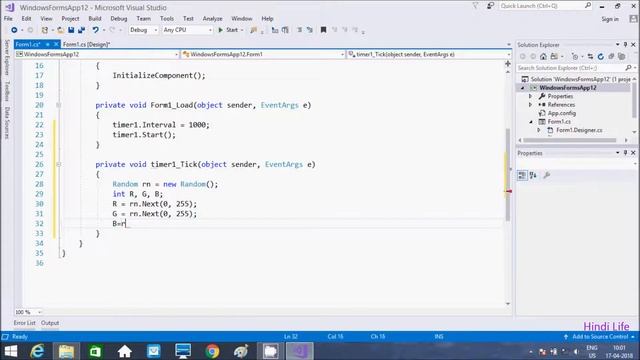Click the Solution Explorer Home icon
The image size is (640, 360).
pos(543,56)
